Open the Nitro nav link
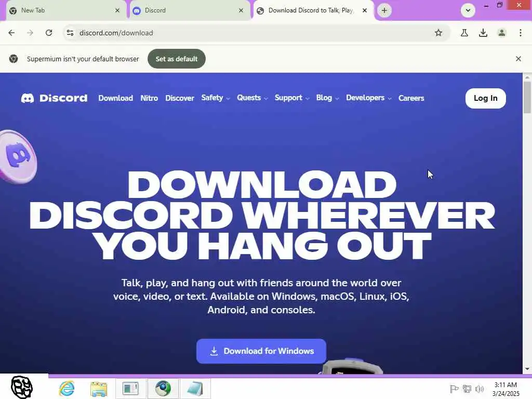532x399 pixels. pos(149,98)
